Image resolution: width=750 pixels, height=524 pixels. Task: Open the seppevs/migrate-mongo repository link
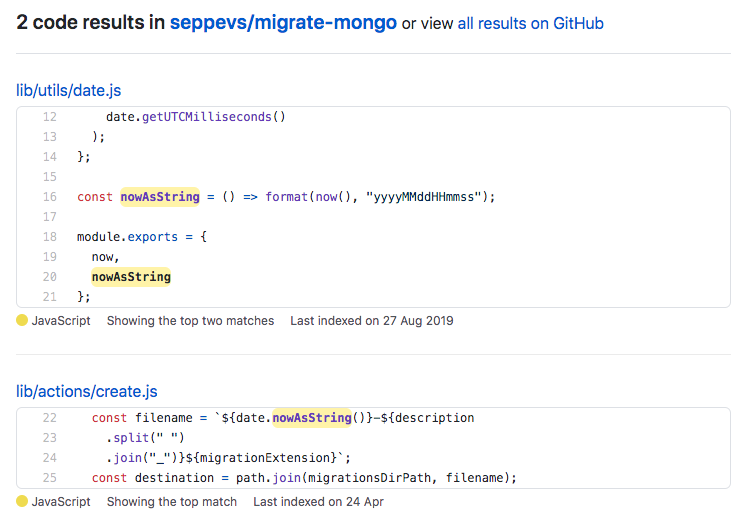[x=283, y=22]
